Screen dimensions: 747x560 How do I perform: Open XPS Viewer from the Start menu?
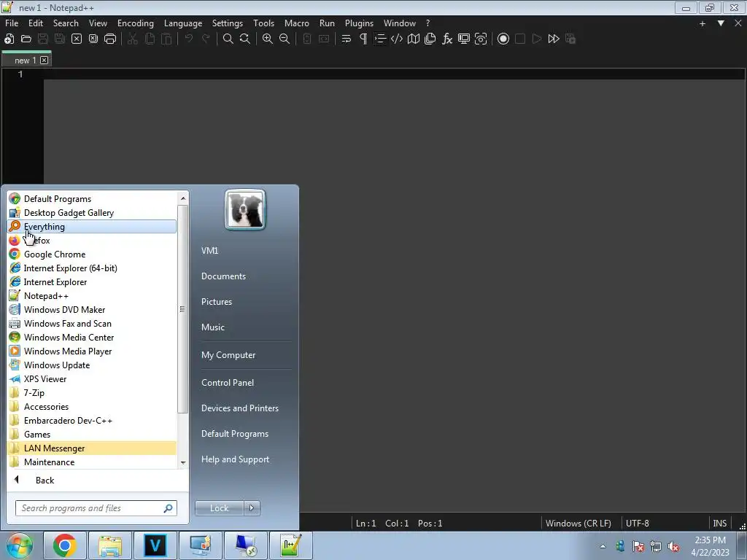[92, 379]
